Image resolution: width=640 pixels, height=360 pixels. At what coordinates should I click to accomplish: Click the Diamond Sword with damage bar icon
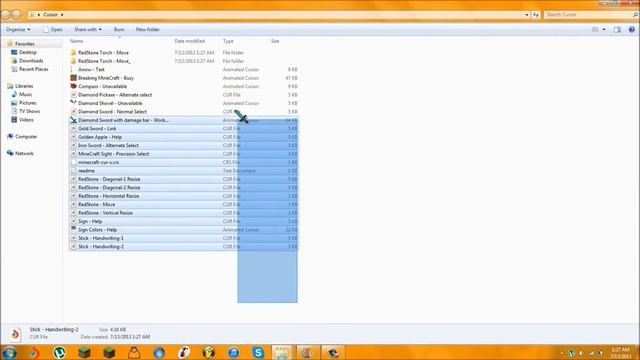tap(73, 120)
